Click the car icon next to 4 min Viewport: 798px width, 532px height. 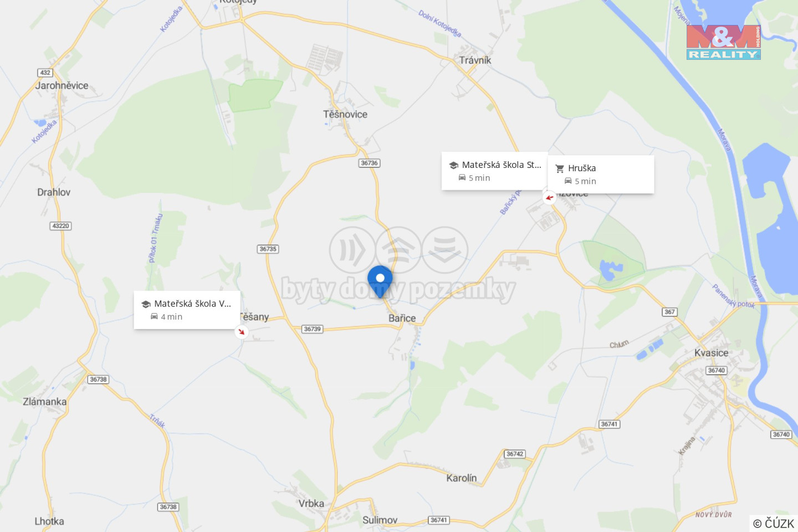click(154, 316)
